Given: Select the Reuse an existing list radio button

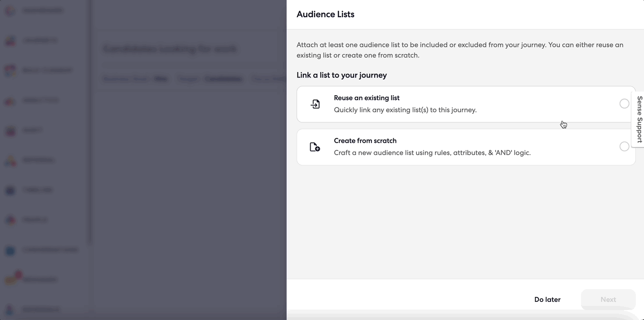Looking at the screenshot, I should tap(624, 103).
